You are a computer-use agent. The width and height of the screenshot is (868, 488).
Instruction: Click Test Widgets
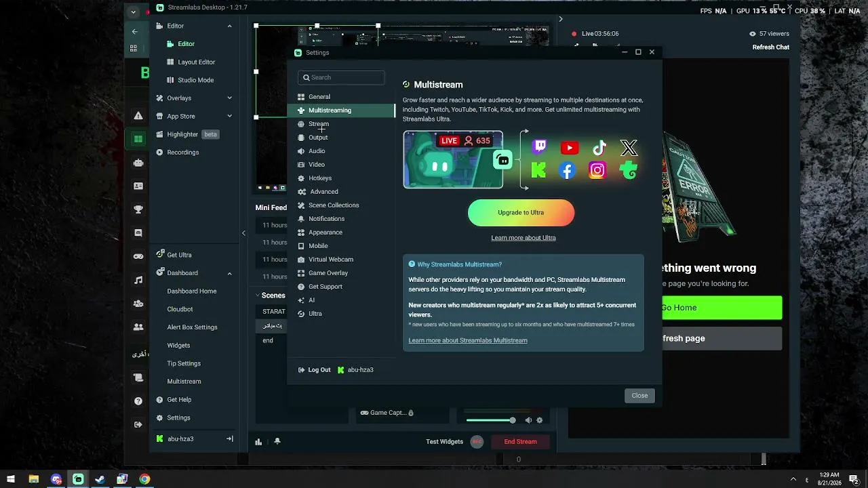444,442
